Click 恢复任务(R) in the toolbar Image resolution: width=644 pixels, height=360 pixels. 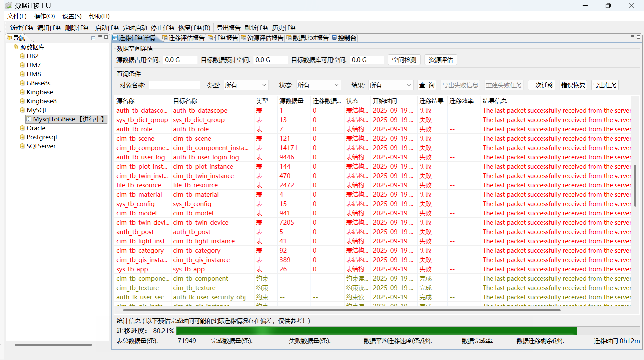[194, 28]
